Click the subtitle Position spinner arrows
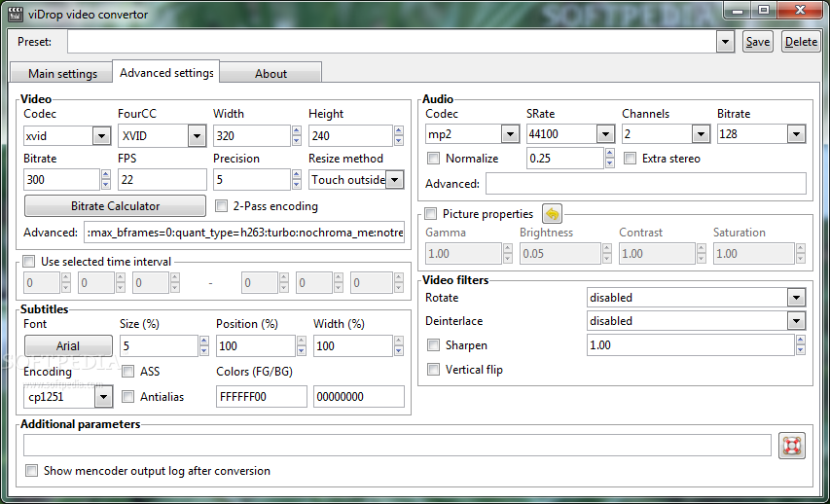Image resolution: width=830 pixels, height=504 pixels. coord(302,346)
